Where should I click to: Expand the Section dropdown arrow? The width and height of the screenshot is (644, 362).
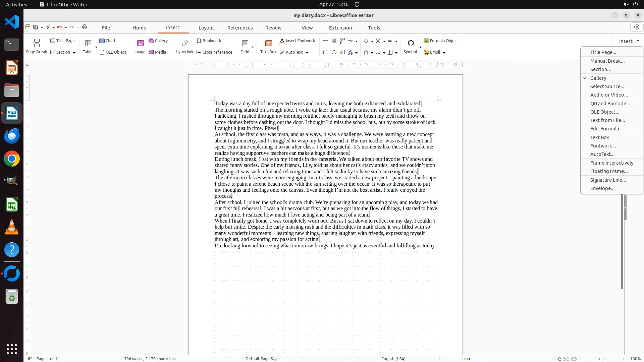pyautogui.click(x=74, y=53)
